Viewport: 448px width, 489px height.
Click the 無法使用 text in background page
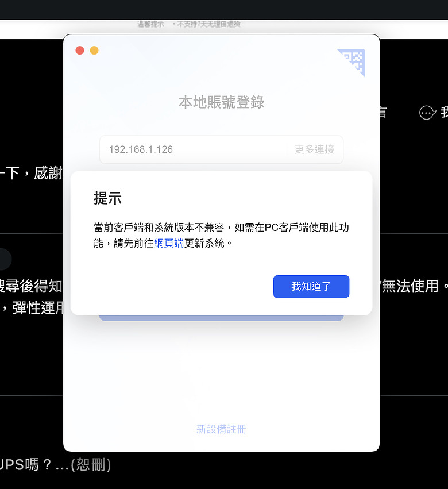click(410, 286)
